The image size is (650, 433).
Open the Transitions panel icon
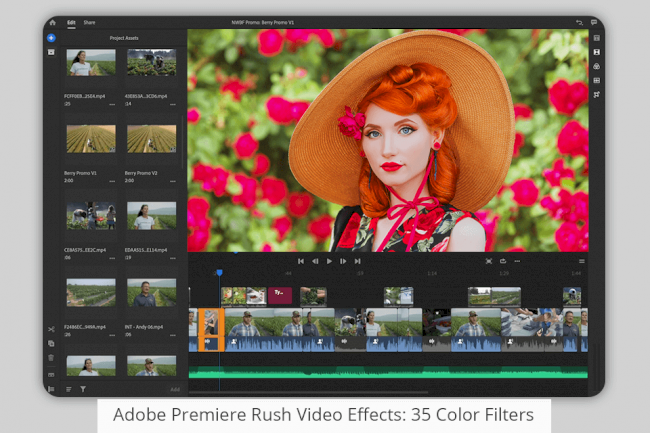[x=597, y=52]
